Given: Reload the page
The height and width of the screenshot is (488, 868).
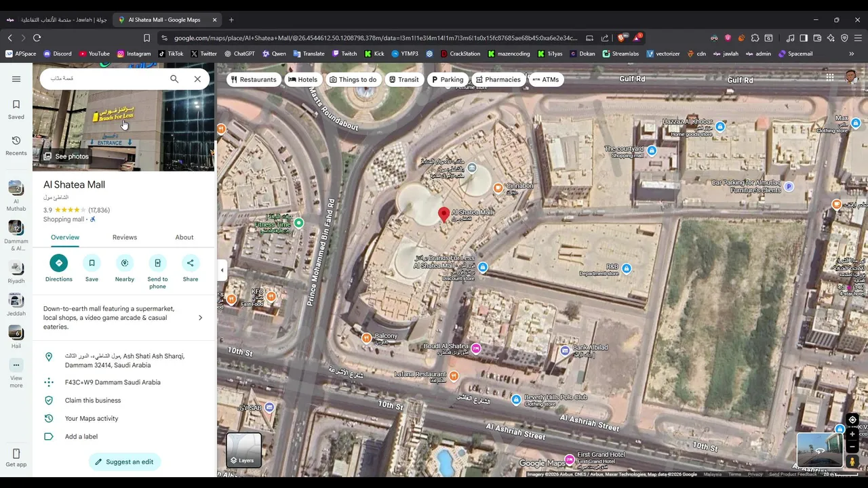Looking at the screenshot, I should pyautogui.click(x=37, y=38).
